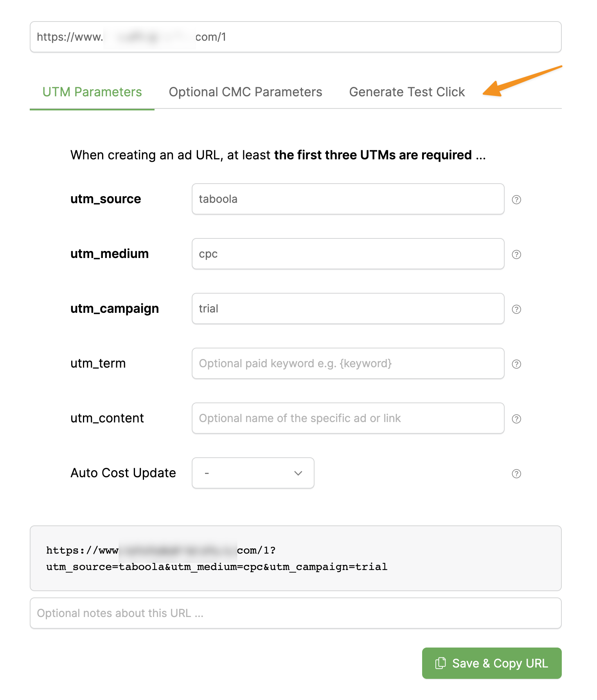597x700 pixels.
Task: Click the help icon beside utm_source
Action: pos(516,200)
